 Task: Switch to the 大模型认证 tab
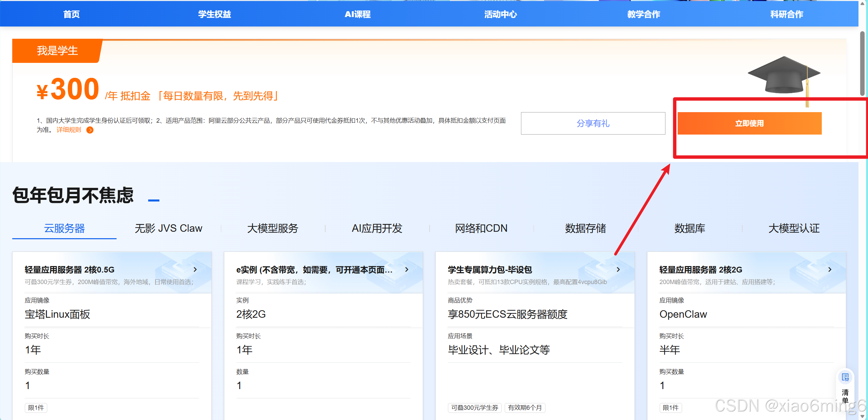tap(794, 228)
